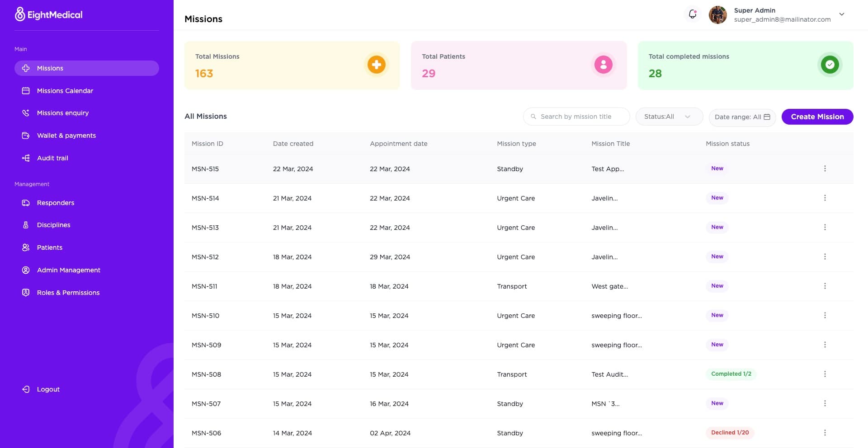The height and width of the screenshot is (448, 868).
Task: Open the Date range picker
Action: 742,117
